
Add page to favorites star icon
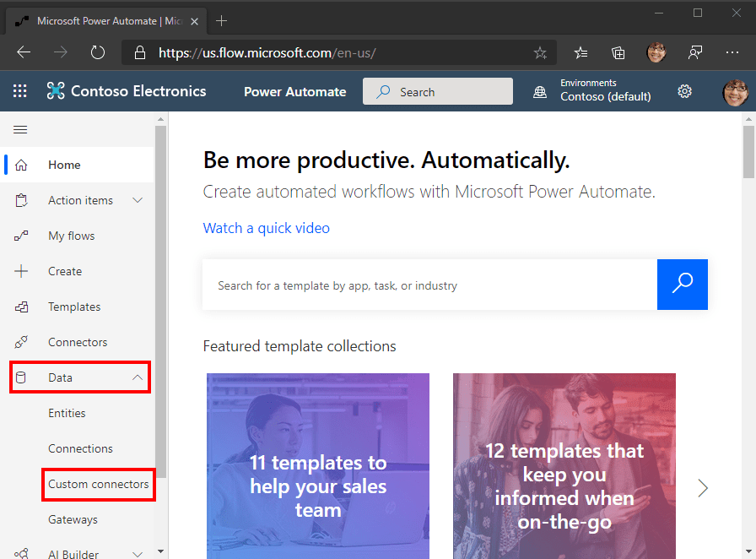[x=540, y=52]
